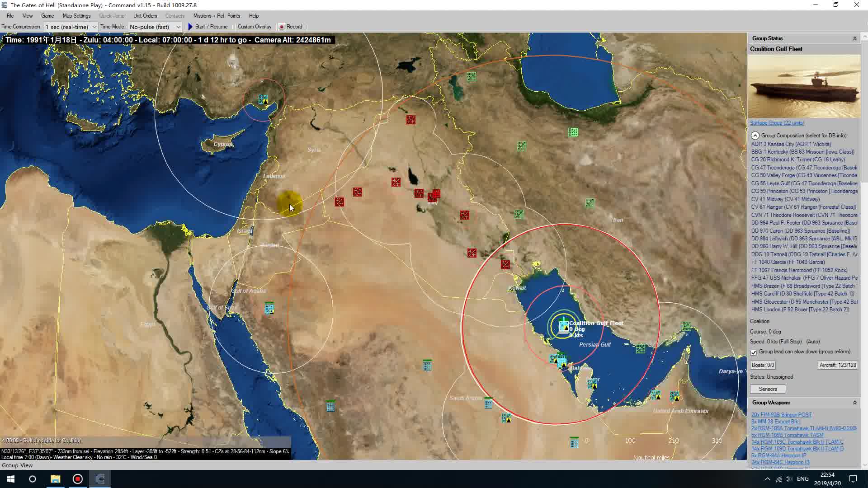Open File Explorer from the taskbar
The height and width of the screenshot is (488, 868).
click(x=55, y=479)
